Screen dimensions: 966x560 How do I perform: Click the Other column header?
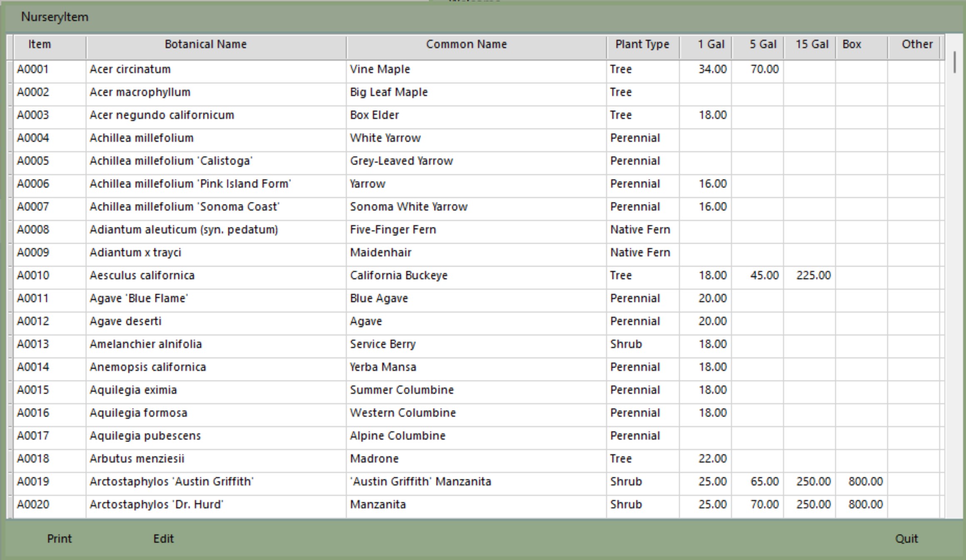click(x=916, y=45)
